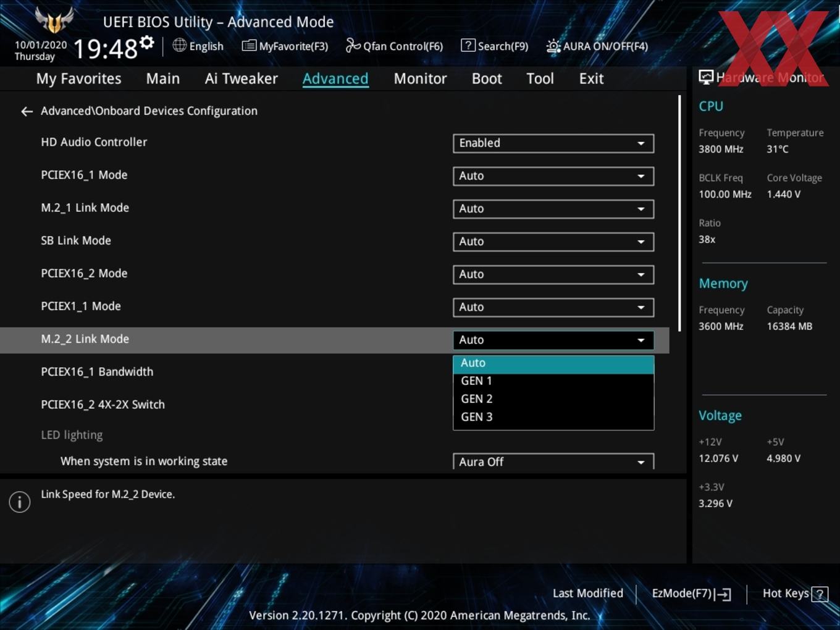The height and width of the screenshot is (630, 840).
Task: Open Qfan Control(F6)
Action: [x=394, y=46]
